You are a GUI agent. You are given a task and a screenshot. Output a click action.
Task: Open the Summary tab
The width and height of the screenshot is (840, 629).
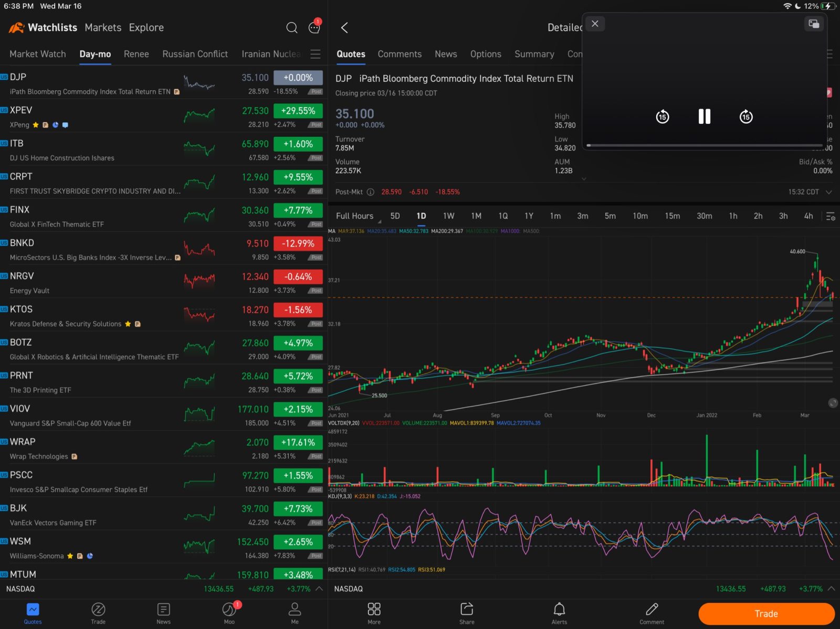(x=534, y=54)
